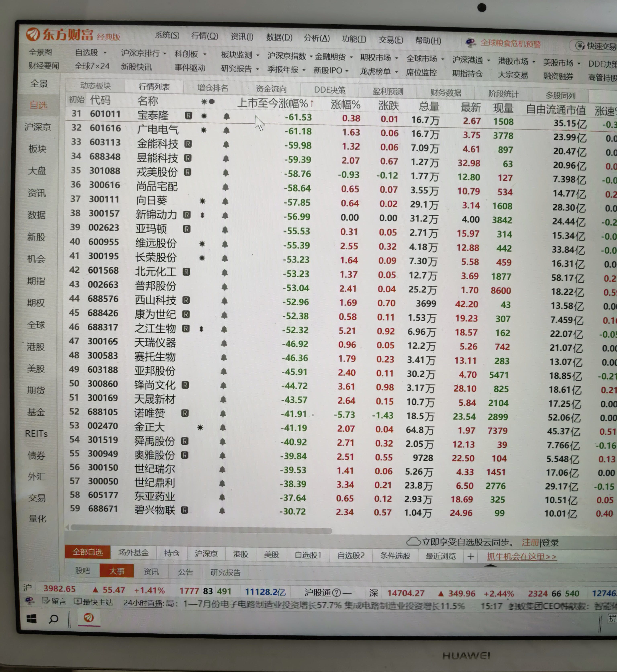Click the R badge beside 西山科技
Screen dimensions: 617x672
tap(186, 300)
